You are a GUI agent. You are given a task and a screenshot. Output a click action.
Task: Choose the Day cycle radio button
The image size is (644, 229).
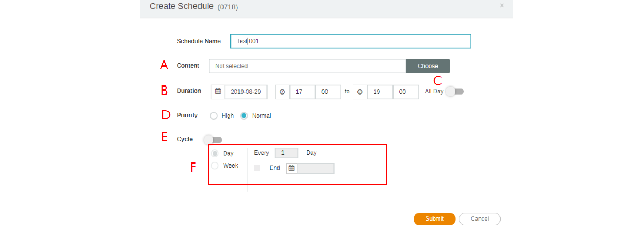pos(215,153)
